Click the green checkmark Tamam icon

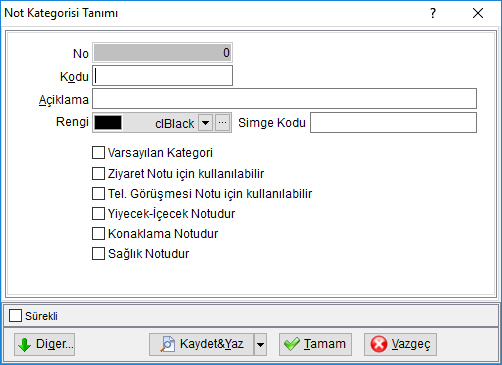coord(292,344)
